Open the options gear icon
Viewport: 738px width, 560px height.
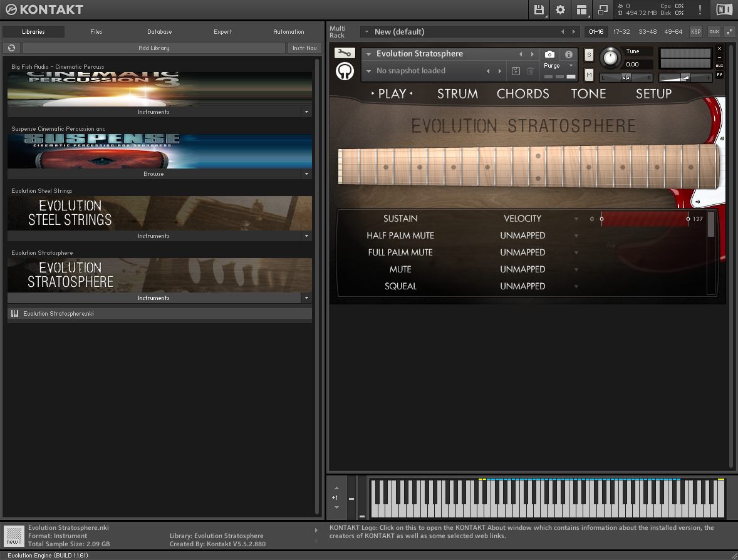coord(560,9)
